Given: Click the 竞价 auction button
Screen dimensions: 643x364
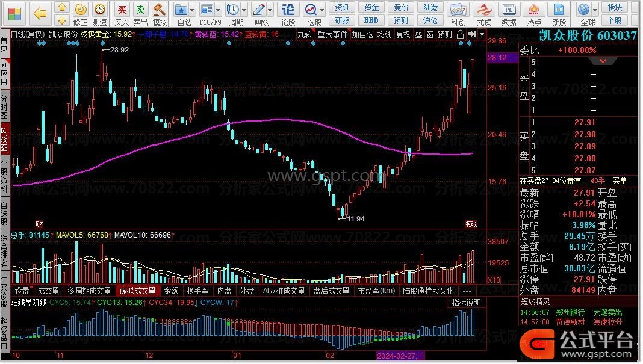Looking at the screenshot, I should pos(400,7).
